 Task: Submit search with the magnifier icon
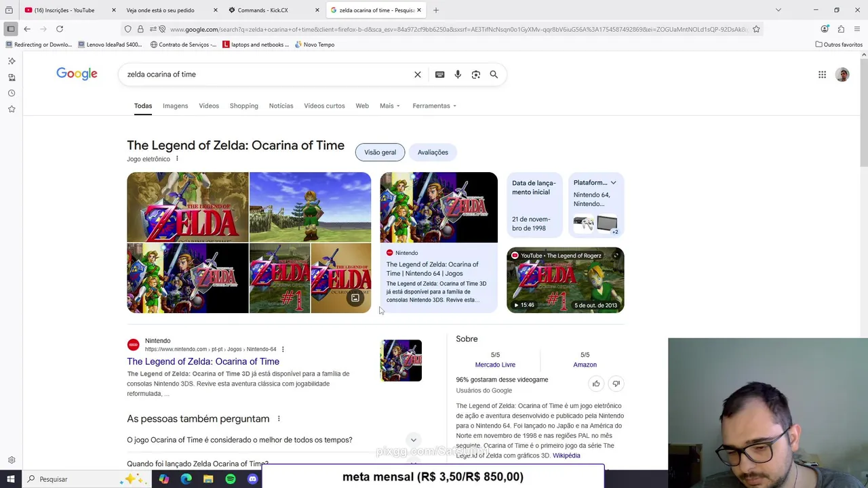pyautogui.click(x=494, y=75)
